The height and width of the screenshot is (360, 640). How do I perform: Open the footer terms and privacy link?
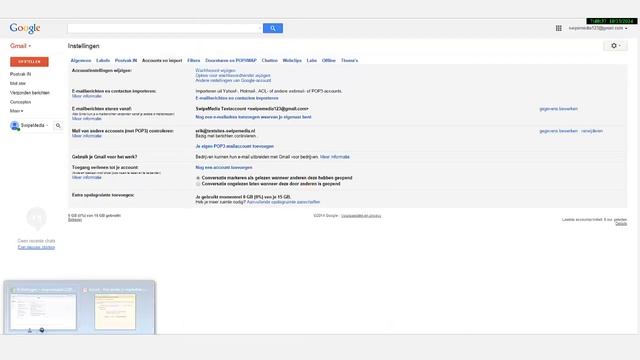tap(361, 216)
